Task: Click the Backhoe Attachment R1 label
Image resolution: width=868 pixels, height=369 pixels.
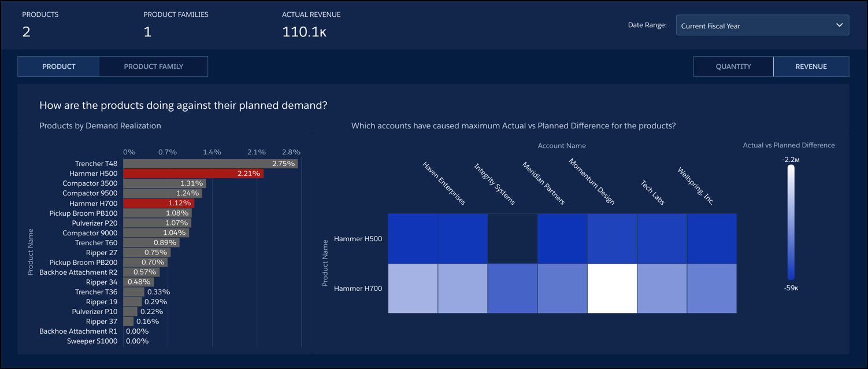Action: 78,331
